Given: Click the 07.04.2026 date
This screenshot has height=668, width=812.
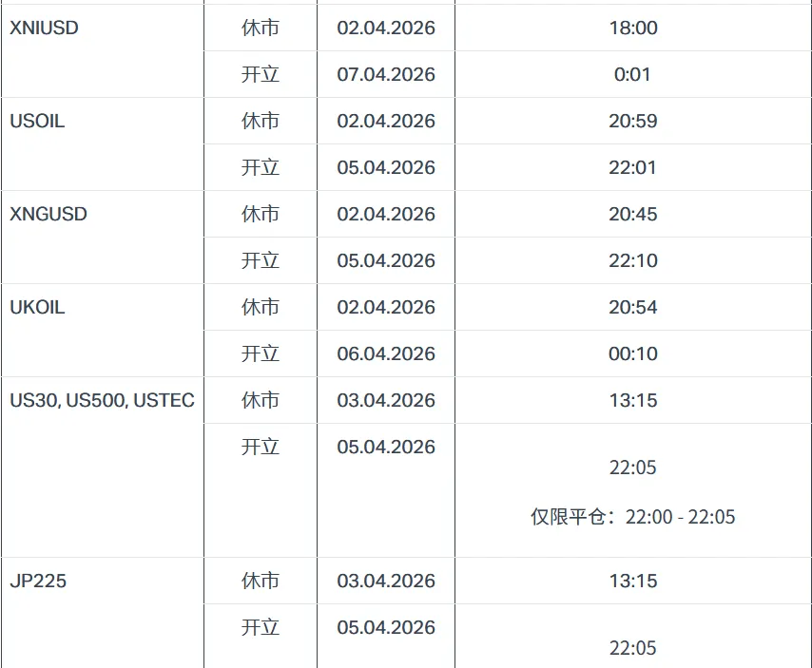Looking at the screenshot, I should tap(386, 74).
